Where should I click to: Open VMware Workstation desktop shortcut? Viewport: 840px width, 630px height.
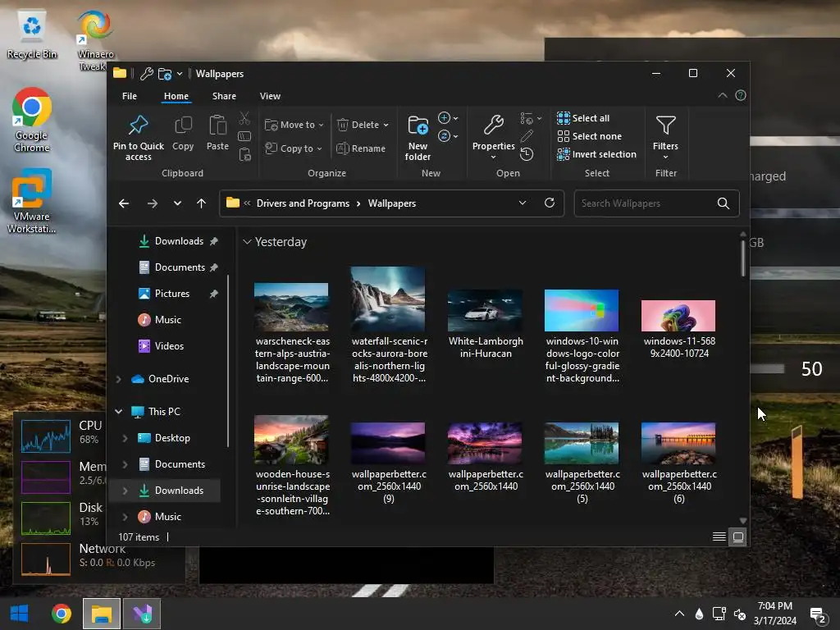[x=32, y=201]
